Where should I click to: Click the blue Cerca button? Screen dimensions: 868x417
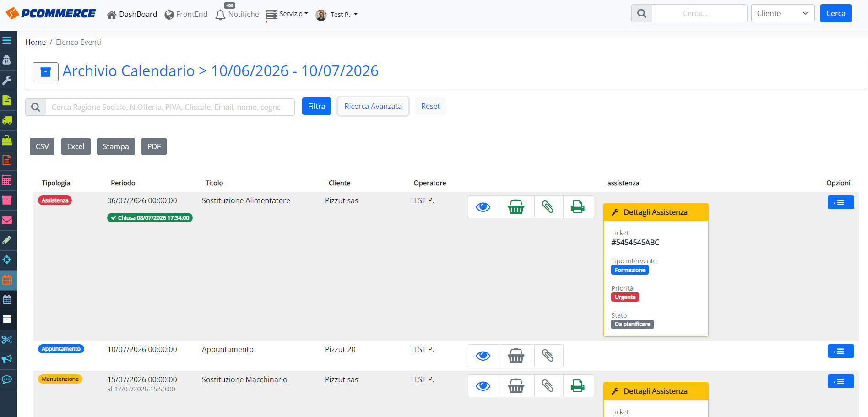click(x=835, y=13)
